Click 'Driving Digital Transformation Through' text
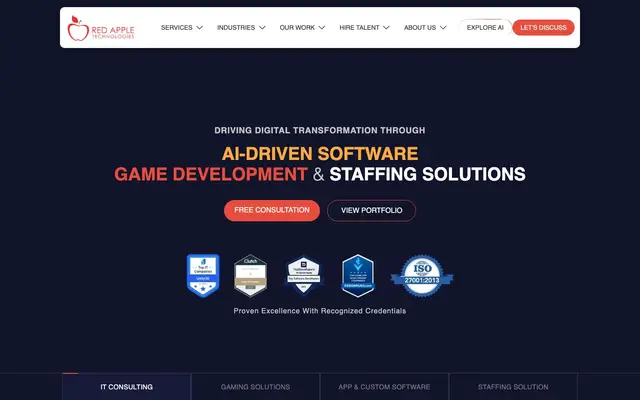The width and height of the screenshot is (640, 400). pyautogui.click(x=320, y=130)
